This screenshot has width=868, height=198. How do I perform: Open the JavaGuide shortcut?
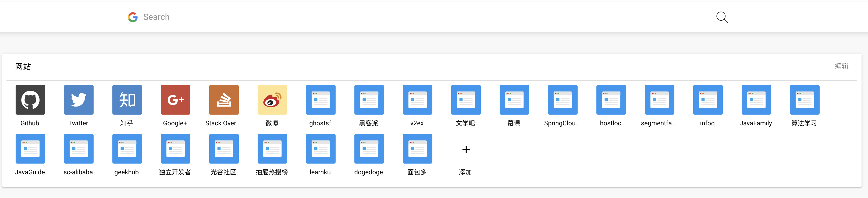point(30,149)
